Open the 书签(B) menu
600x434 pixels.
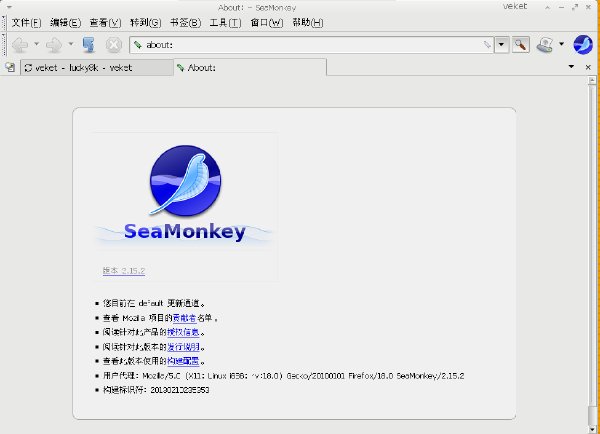pyautogui.click(x=185, y=23)
